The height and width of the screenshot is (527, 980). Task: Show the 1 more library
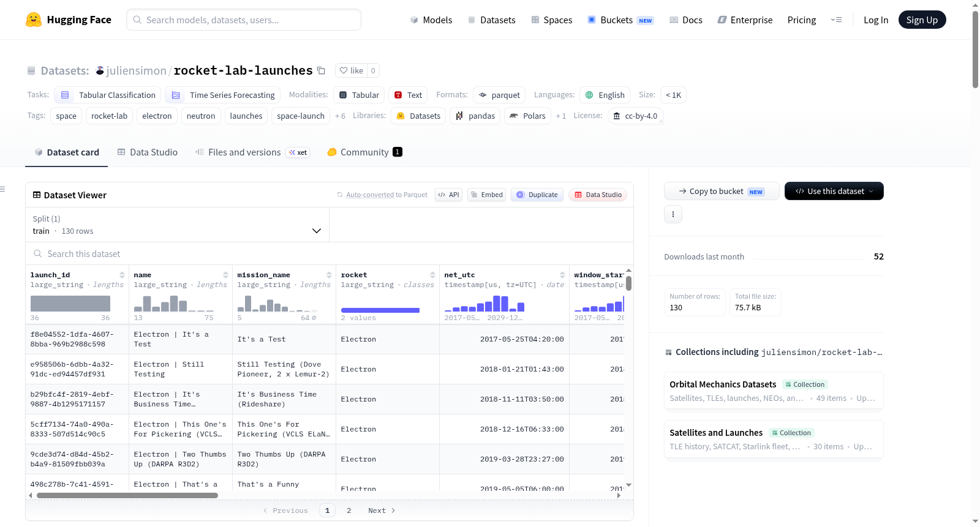coord(561,116)
